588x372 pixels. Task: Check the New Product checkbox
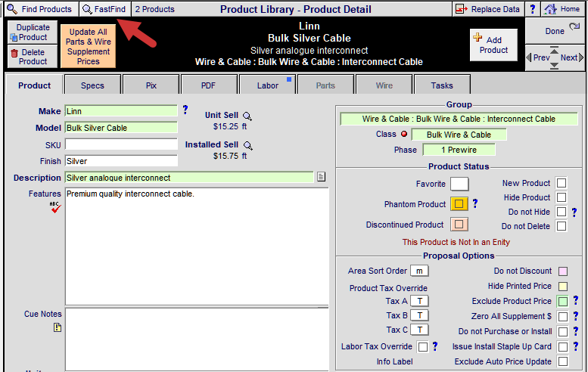562,183
